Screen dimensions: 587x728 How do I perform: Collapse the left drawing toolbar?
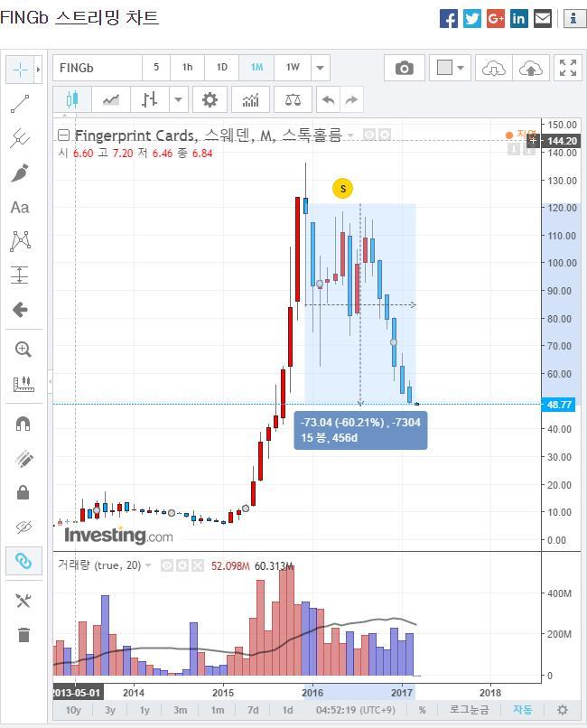[50, 382]
